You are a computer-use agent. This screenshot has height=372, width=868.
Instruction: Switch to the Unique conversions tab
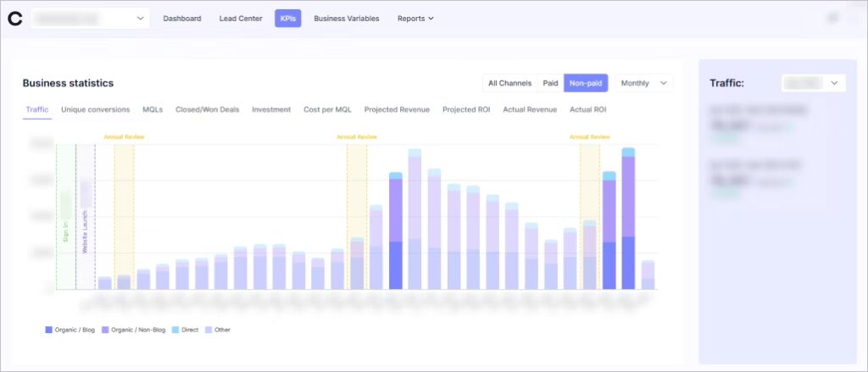96,109
